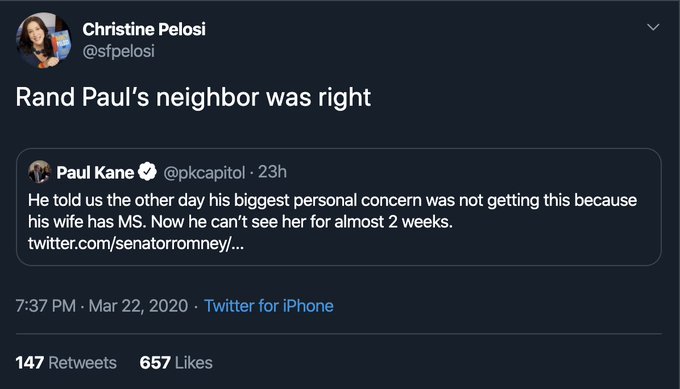Click the Paul Kane name in quoted tweet
This screenshot has width=680, height=389.
point(95,173)
